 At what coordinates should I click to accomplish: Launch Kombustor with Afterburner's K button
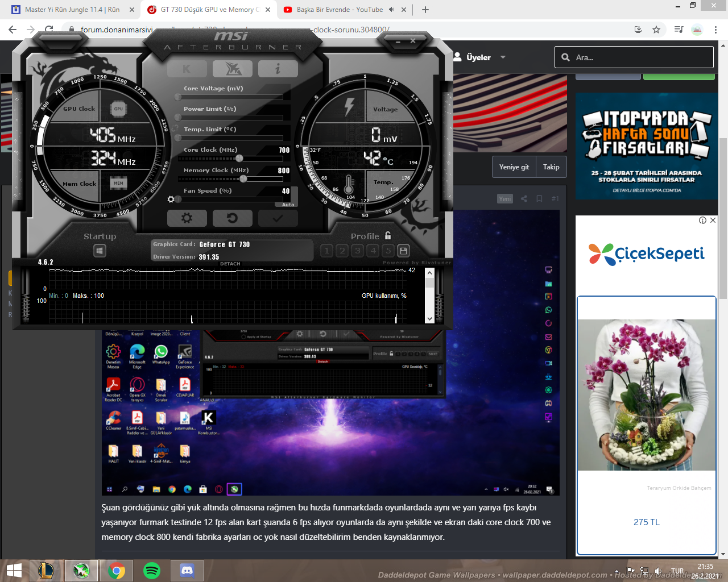point(187,69)
